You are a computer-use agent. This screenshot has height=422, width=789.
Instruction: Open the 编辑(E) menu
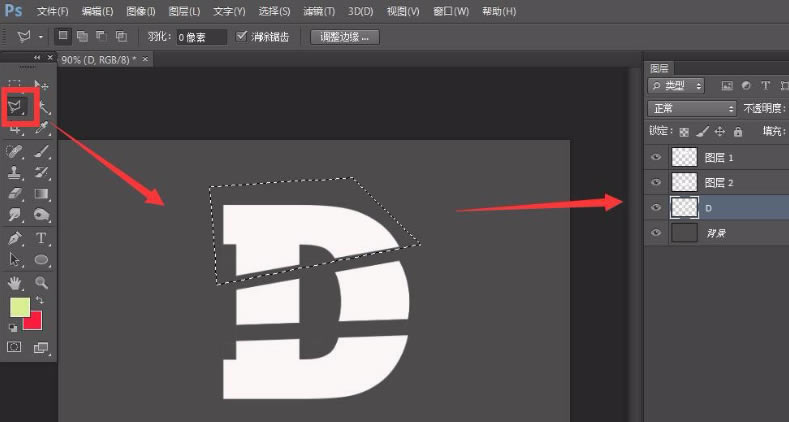(x=98, y=11)
